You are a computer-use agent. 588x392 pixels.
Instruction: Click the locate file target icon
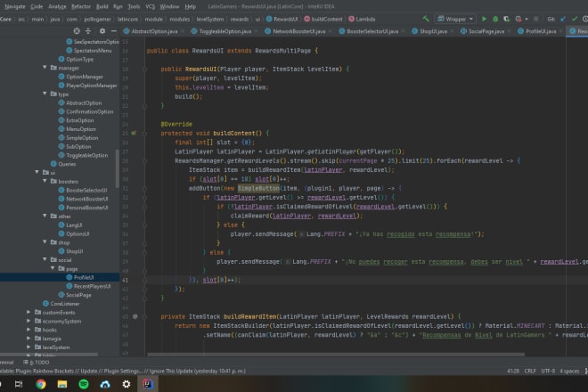pyautogui.click(x=77, y=31)
